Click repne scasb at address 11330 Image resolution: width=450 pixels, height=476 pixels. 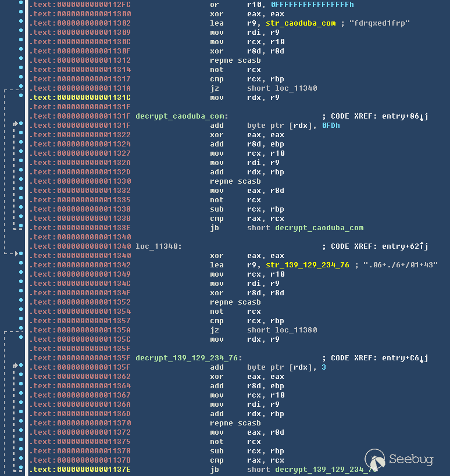(235, 181)
